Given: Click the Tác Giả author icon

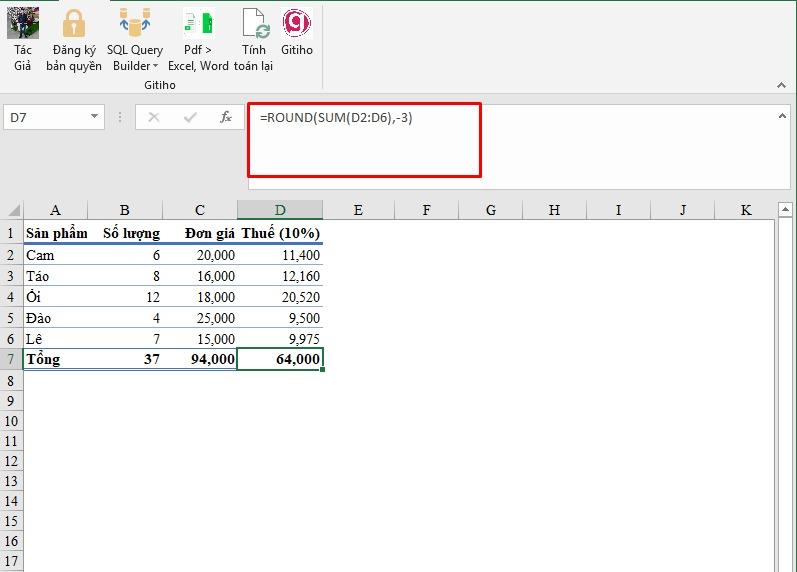Looking at the screenshot, I should tap(22, 23).
